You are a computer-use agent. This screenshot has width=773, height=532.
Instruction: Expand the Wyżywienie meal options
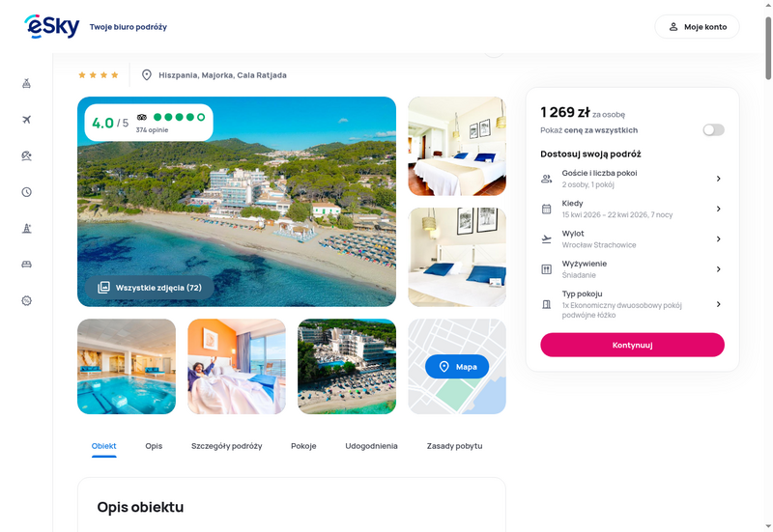(632, 269)
